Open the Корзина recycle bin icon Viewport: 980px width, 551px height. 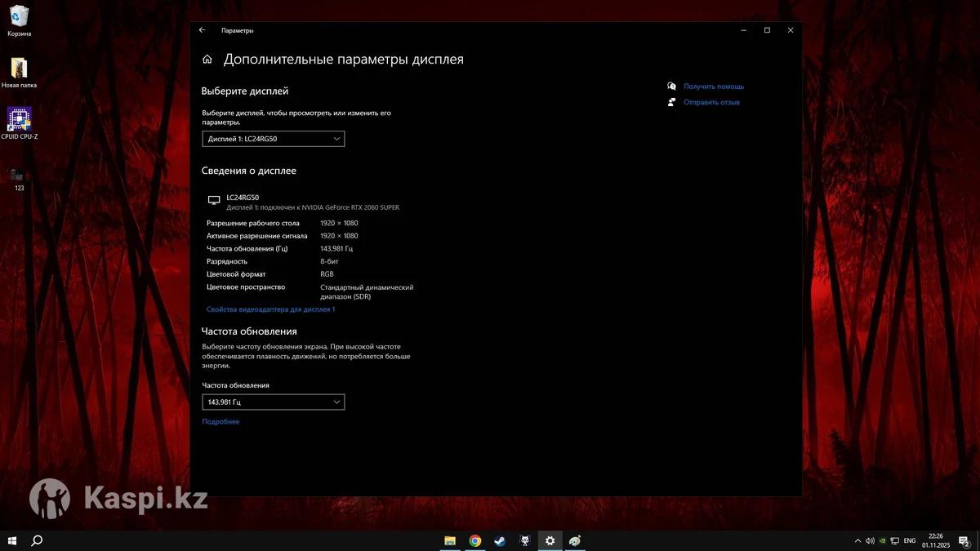[x=20, y=16]
